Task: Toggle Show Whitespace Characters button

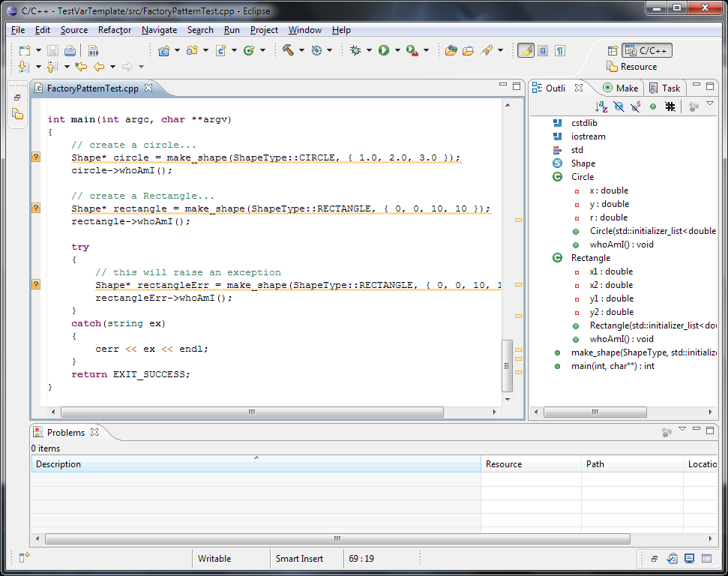Action: pos(560,50)
